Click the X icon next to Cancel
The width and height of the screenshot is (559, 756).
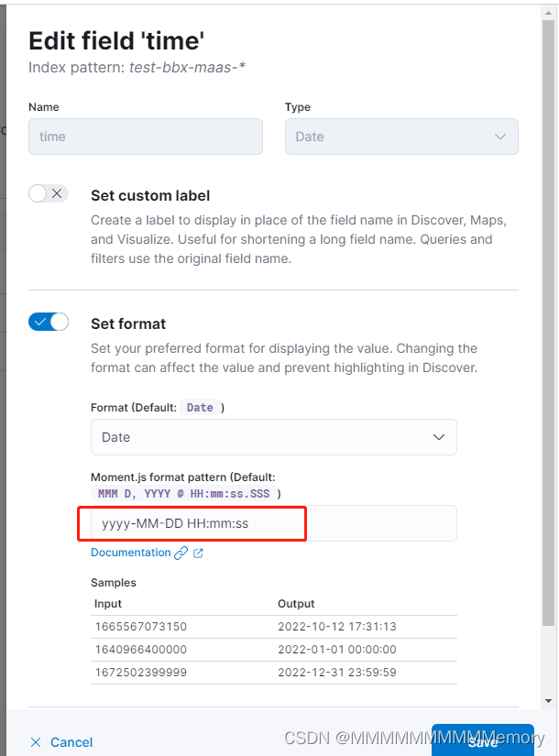pyautogui.click(x=34, y=742)
